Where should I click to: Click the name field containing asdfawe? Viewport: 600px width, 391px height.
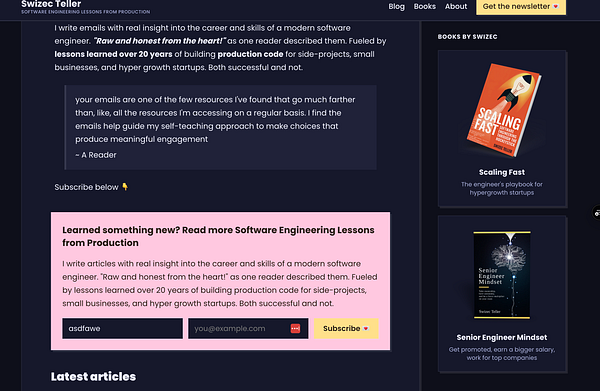[122, 328]
